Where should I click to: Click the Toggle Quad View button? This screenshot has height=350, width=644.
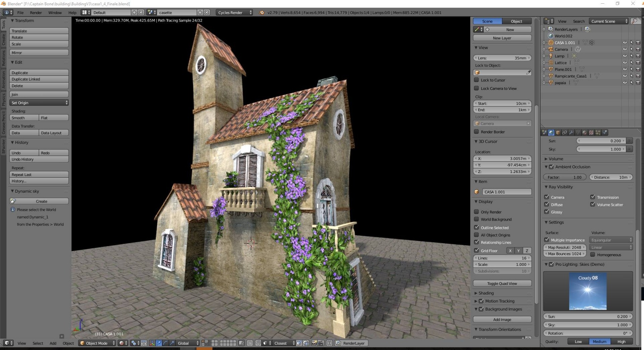(502, 283)
